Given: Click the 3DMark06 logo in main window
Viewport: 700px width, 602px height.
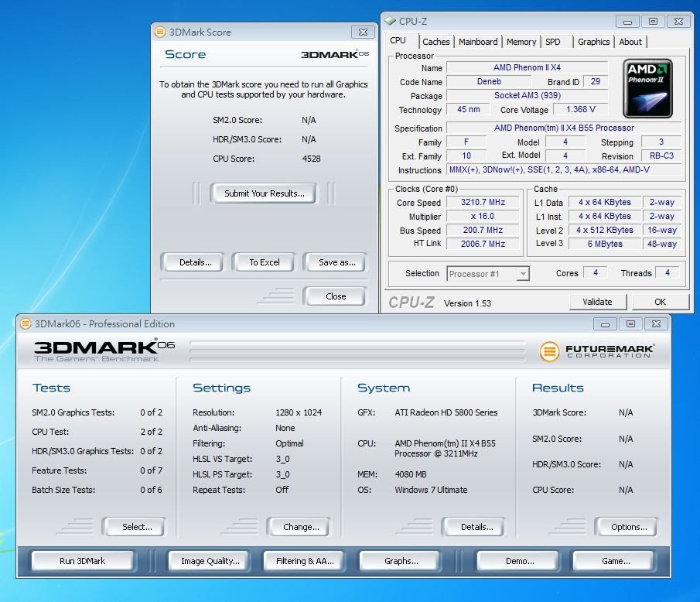Looking at the screenshot, I should (104, 351).
